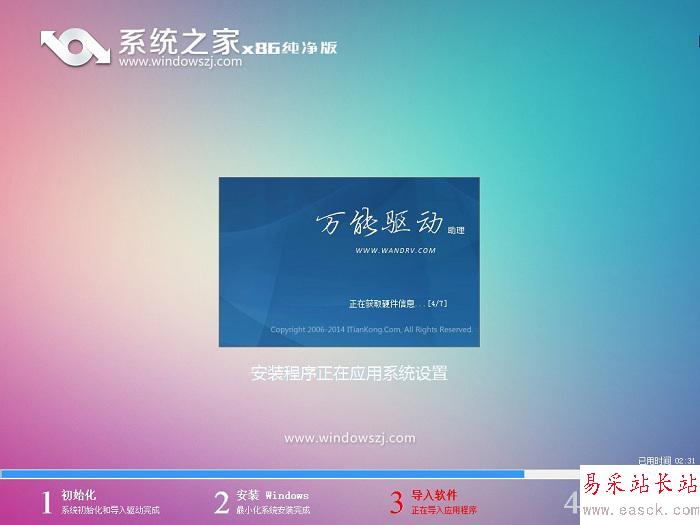Click the blue installation progress bar
The width and height of the screenshot is (700, 525).
tap(262, 474)
